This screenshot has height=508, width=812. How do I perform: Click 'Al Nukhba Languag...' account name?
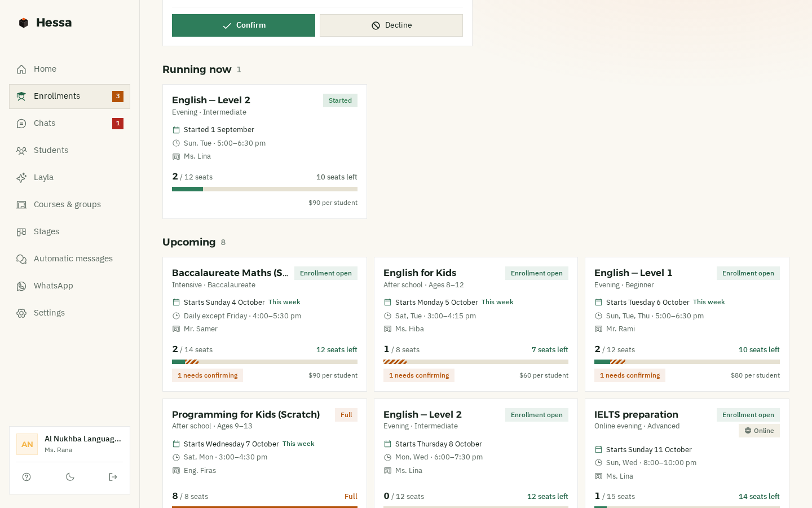(83, 439)
